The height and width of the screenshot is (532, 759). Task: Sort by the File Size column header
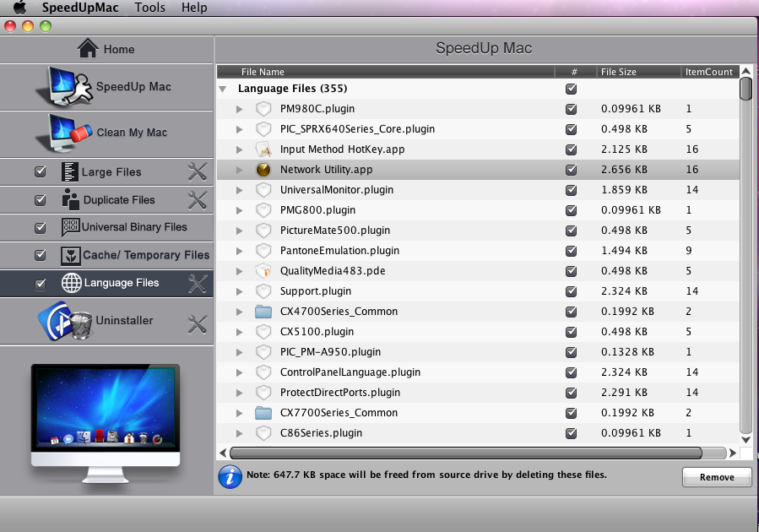pos(638,72)
